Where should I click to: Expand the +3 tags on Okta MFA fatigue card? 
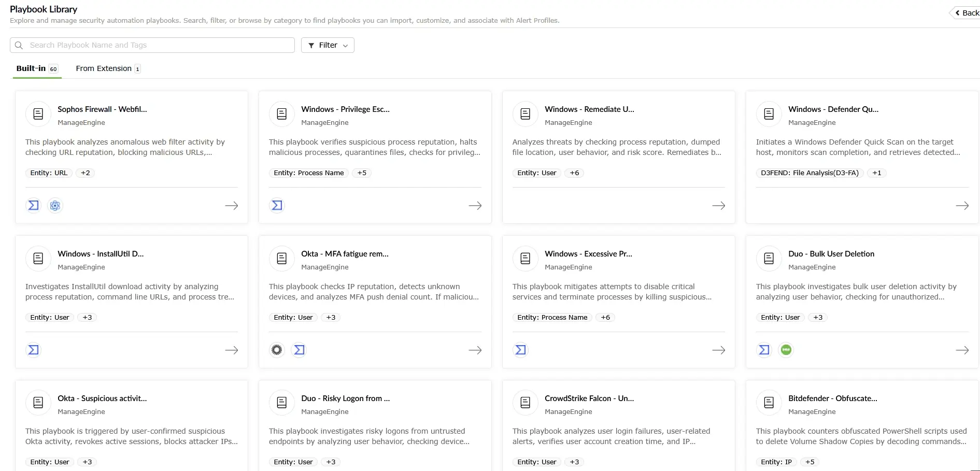[331, 318]
